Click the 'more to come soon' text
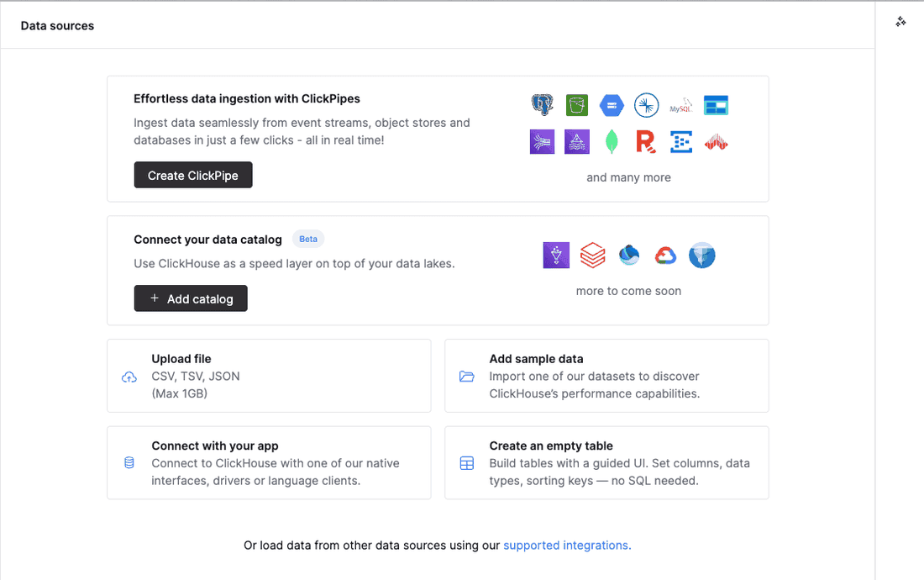924x580 pixels. [629, 291]
